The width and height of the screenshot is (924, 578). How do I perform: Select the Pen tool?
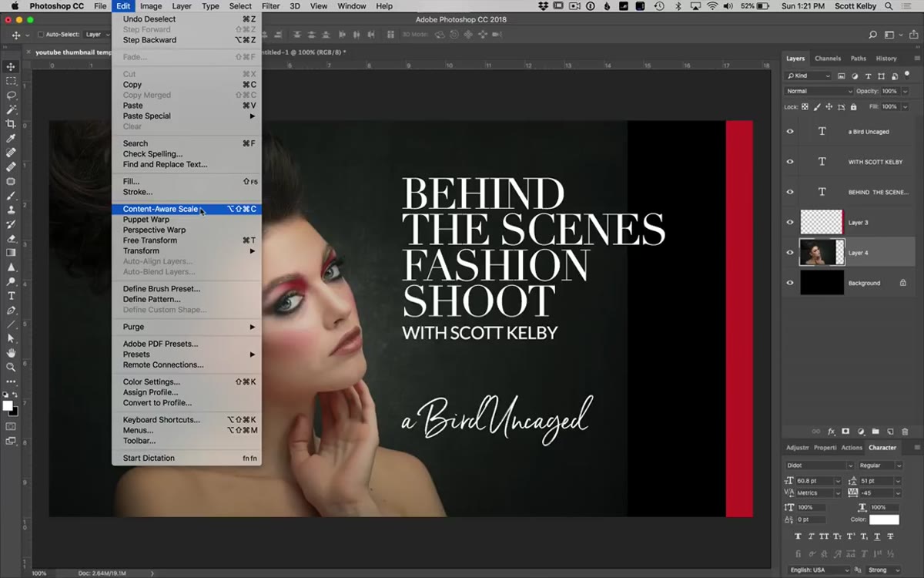tap(11, 311)
